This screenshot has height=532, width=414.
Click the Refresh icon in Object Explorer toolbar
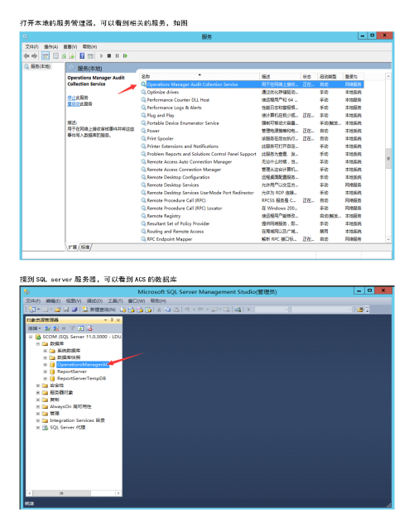pos(80,328)
